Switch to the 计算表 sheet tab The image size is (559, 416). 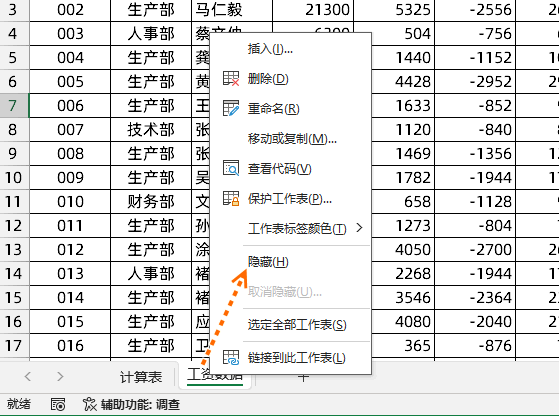coord(141,377)
